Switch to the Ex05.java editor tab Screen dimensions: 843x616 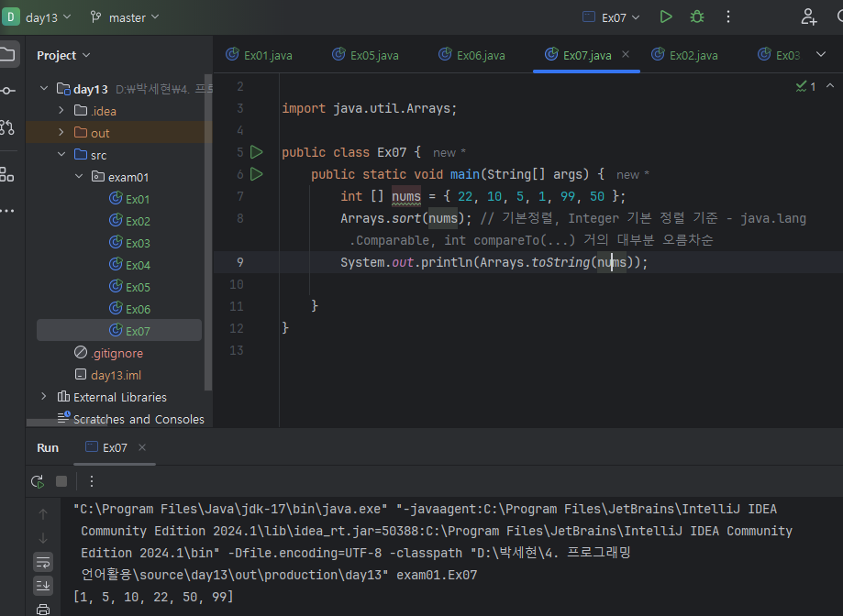pyautogui.click(x=373, y=55)
